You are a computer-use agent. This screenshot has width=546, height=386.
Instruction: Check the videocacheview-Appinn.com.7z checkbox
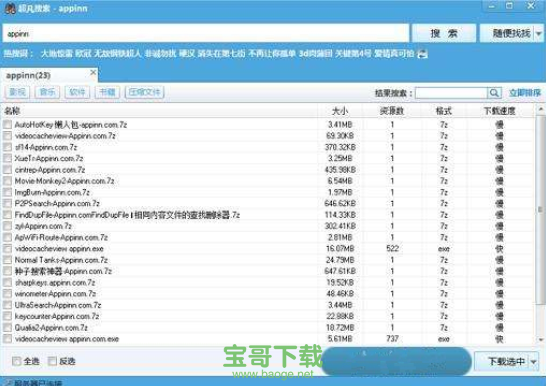7,136
